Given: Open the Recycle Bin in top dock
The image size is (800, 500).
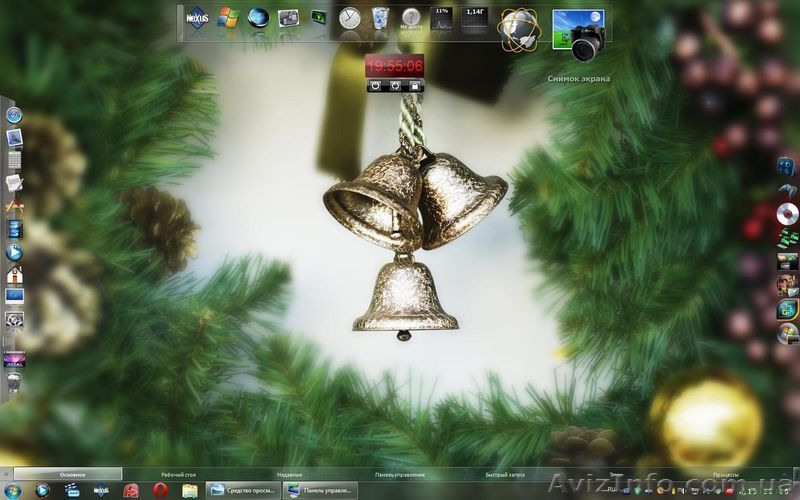Looking at the screenshot, I should tap(380, 18).
